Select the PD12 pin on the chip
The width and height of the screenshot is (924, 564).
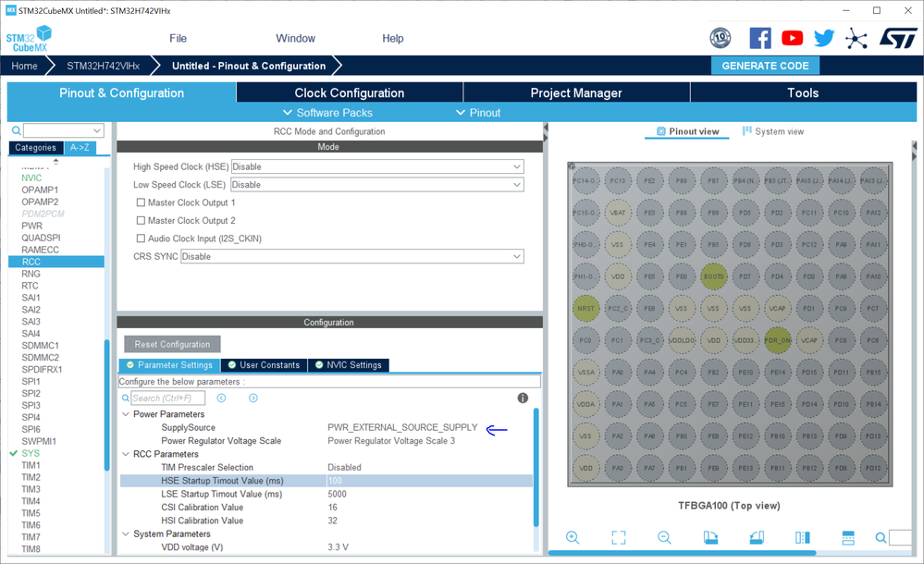[873, 468]
